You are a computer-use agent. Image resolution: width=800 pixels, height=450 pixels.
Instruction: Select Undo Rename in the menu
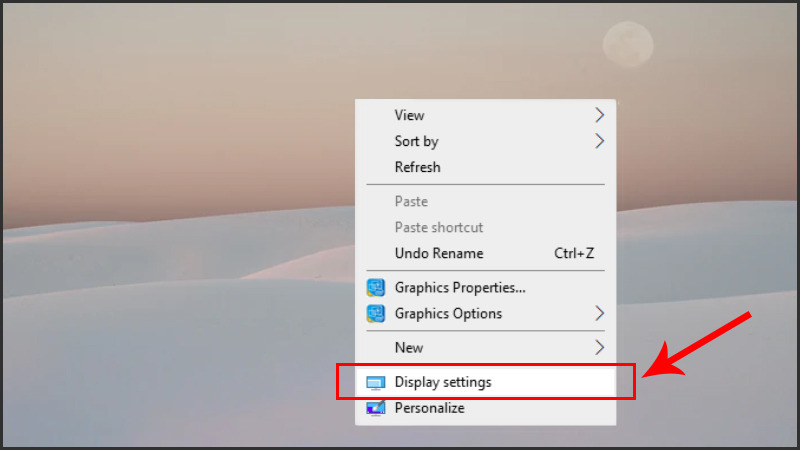tap(439, 253)
